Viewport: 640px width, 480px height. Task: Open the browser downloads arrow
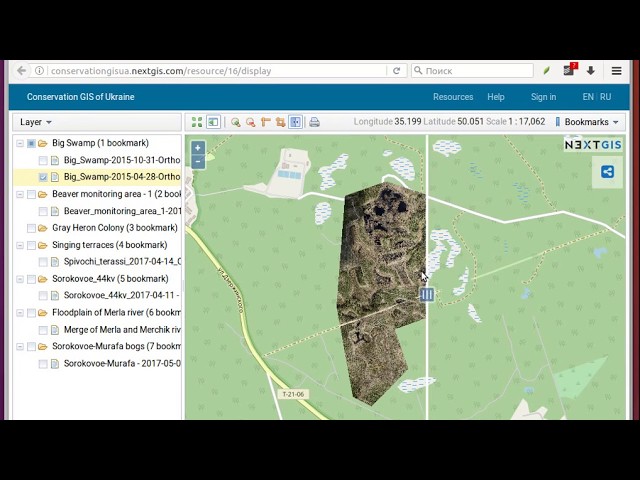coord(591,71)
